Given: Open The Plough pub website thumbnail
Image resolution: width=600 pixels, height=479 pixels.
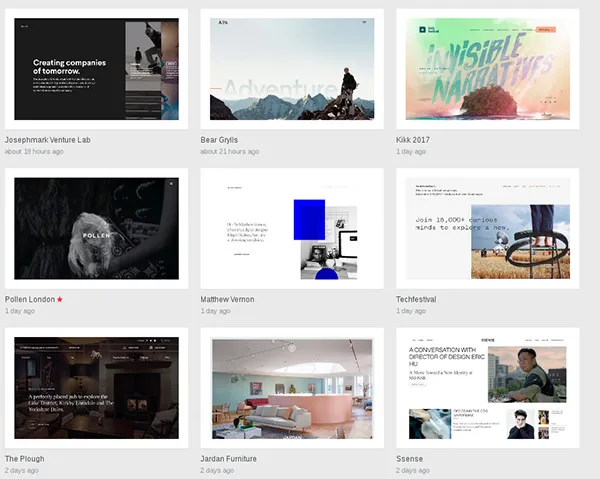Looking at the screenshot, I should pos(96,388).
